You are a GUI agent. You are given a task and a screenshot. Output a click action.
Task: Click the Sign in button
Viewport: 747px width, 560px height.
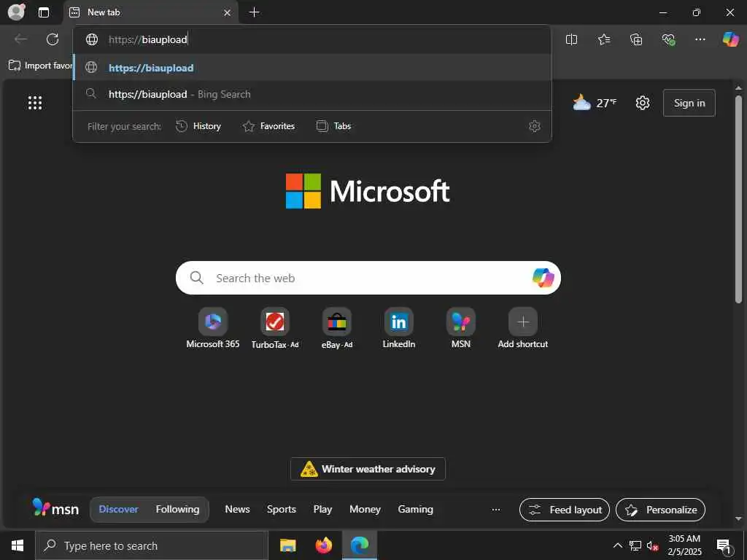[689, 103]
